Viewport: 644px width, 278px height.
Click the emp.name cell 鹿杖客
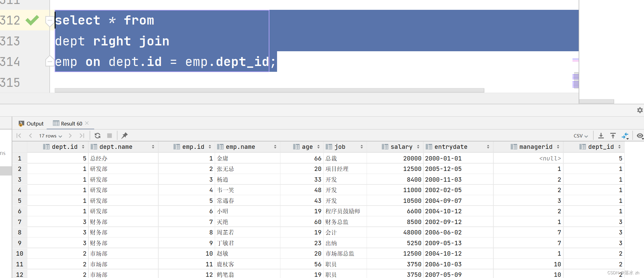[x=248, y=264]
